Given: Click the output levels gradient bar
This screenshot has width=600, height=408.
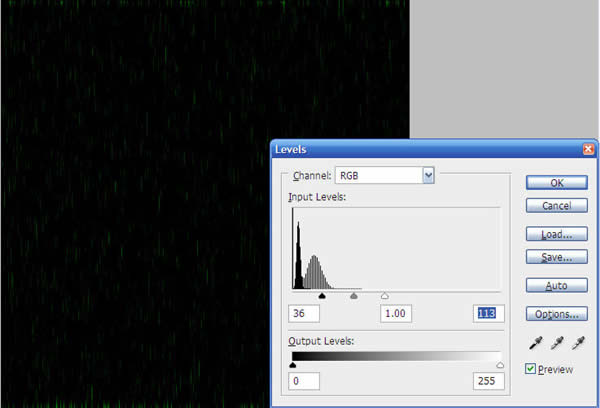Looking at the screenshot, I should (x=396, y=356).
